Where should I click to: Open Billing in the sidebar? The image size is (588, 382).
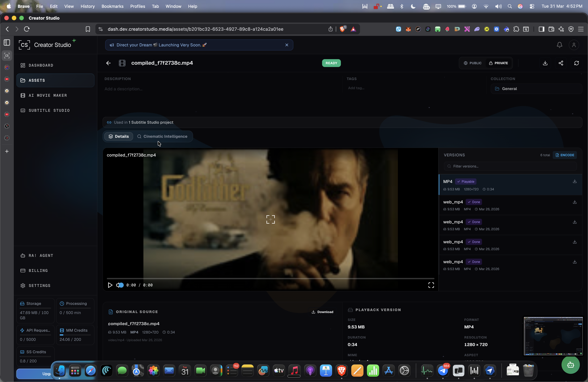click(x=55, y=271)
